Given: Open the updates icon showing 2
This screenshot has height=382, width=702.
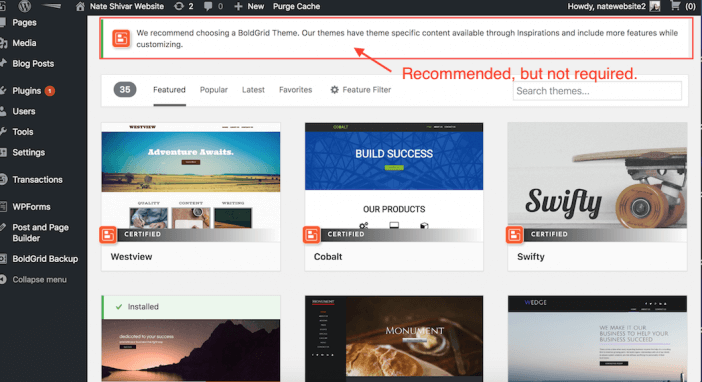Looking at the screenshot, I should coord(179,6).
